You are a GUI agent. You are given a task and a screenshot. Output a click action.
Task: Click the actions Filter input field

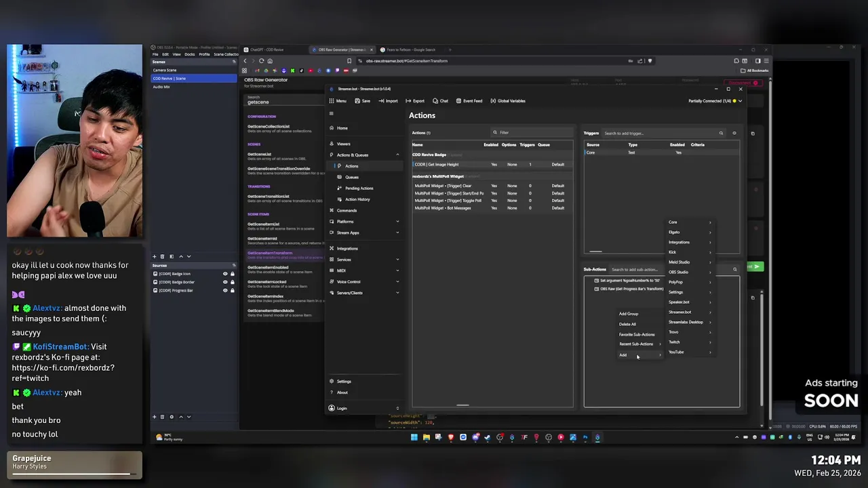(x=532, y=133)
